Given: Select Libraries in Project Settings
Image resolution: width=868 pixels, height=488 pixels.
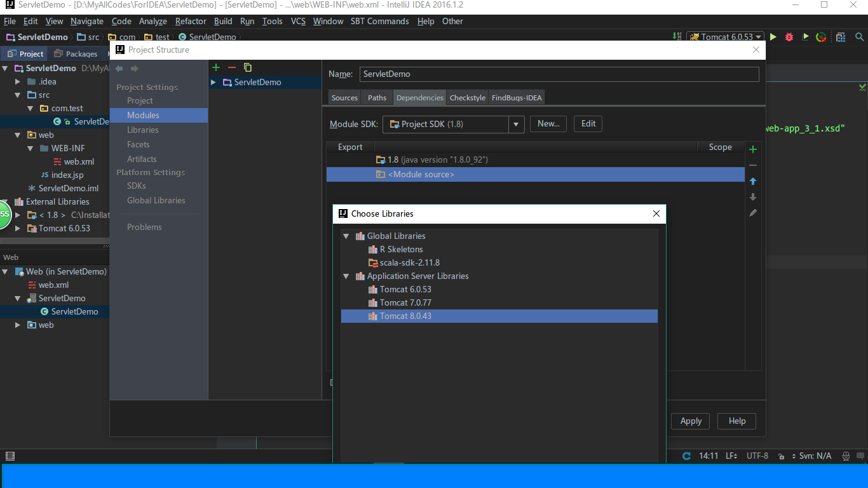Looking at the screenshot, I should [x=143, y=130].
